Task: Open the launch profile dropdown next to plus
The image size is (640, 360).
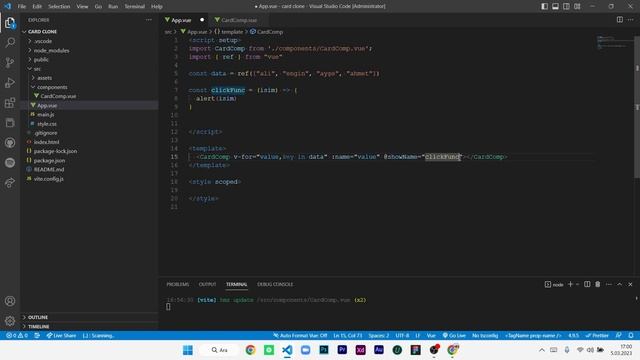Action: [578, 284]
